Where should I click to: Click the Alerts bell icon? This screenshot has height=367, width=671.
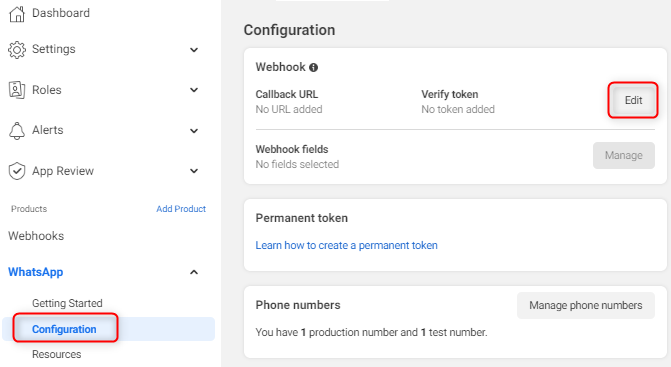point(17,130)
